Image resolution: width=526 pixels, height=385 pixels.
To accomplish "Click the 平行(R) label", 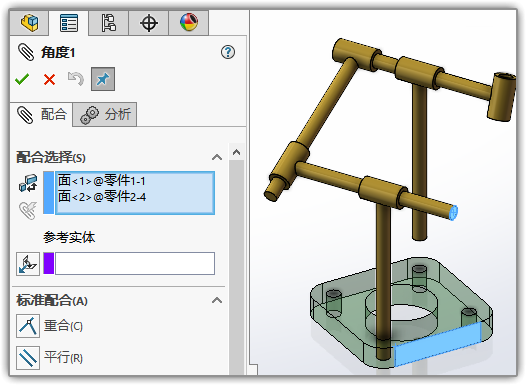I will point(63,358).
